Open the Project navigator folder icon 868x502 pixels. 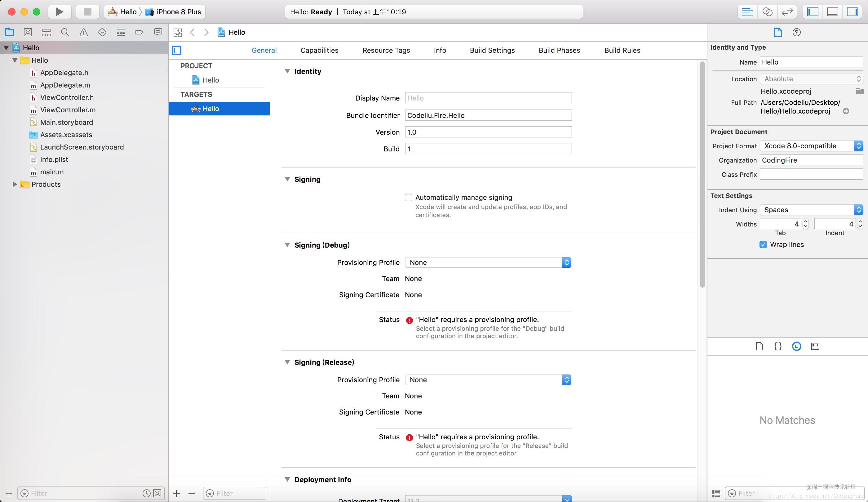9,32
